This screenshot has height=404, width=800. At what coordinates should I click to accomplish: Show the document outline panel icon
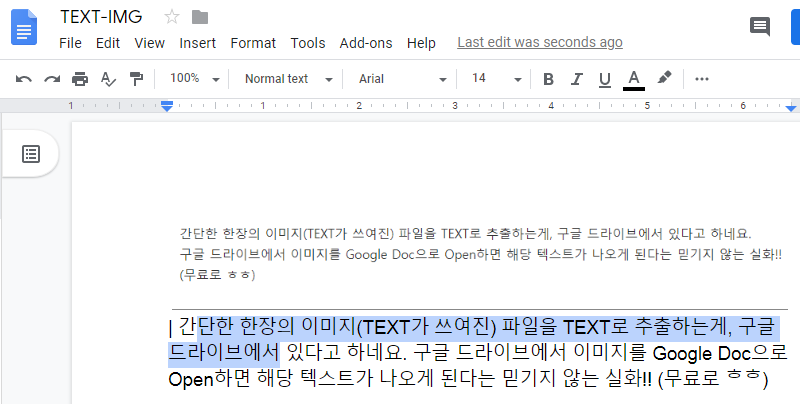[x=31, y=154]
